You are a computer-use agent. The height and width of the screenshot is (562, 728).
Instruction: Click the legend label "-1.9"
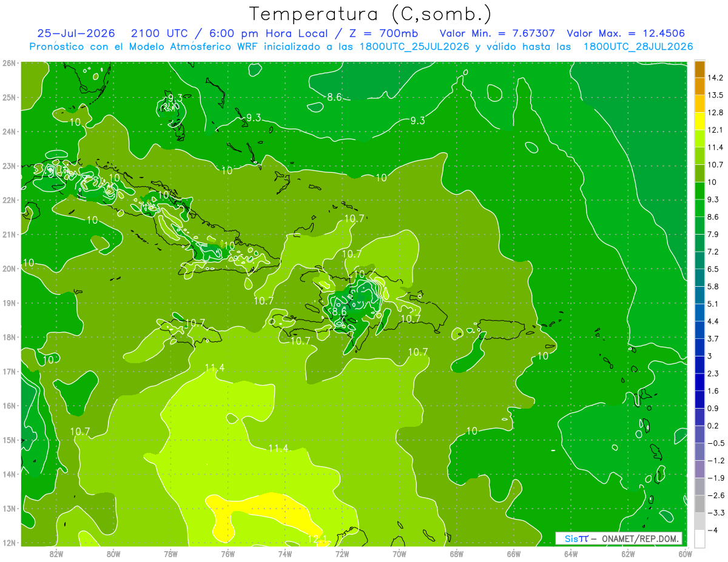pos(715,478)
